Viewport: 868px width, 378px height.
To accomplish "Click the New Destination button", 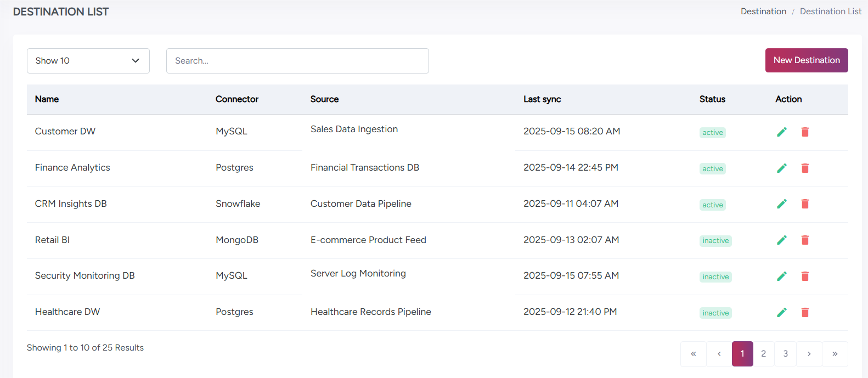I will (x=806, y=60).
